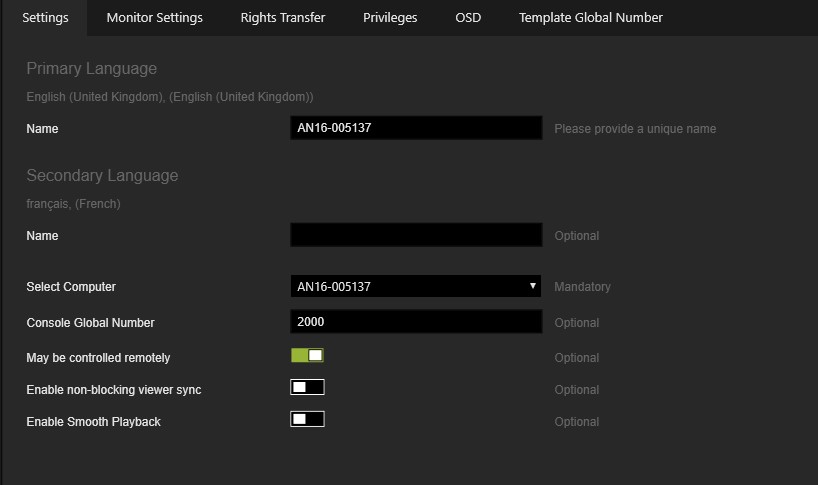818x485 pixels.
Task: Click the 'Please provide a unique name' hint
Action: [635, 129]
